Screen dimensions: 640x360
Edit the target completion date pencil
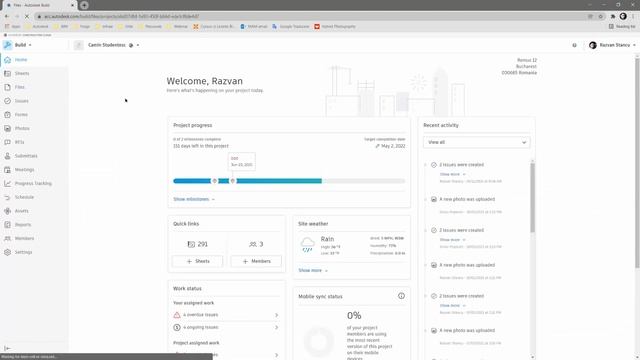tap(377, 146)
